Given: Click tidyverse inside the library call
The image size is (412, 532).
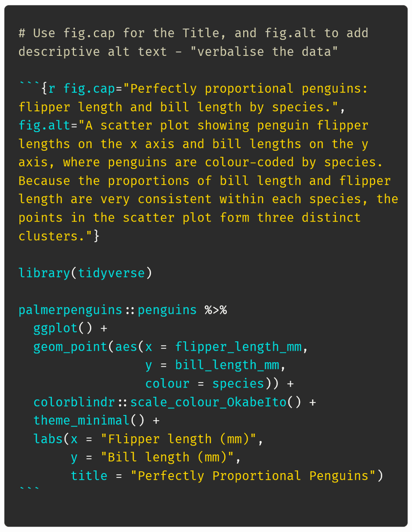Looking at the screenshot, I should tap(111, 273).
